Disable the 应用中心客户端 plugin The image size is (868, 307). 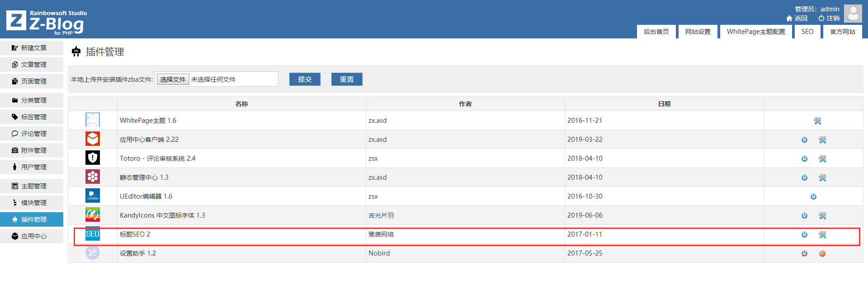click(804, 140)
